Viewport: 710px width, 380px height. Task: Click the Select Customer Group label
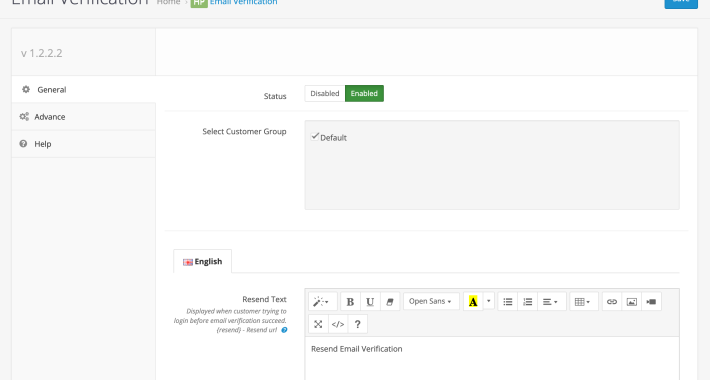244,131
